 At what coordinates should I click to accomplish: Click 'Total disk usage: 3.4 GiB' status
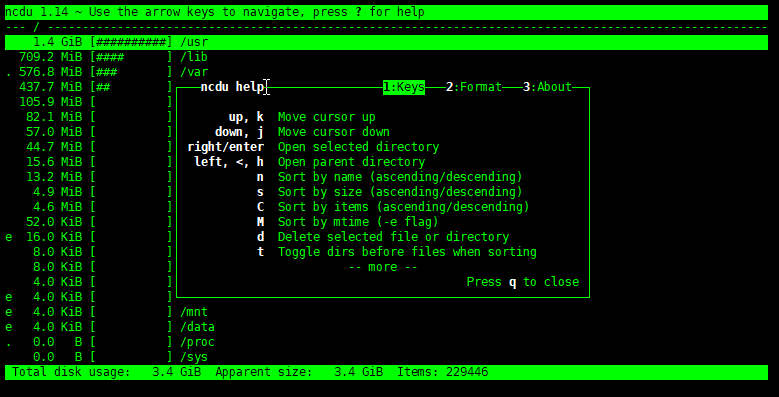click(x=106, y=372)
